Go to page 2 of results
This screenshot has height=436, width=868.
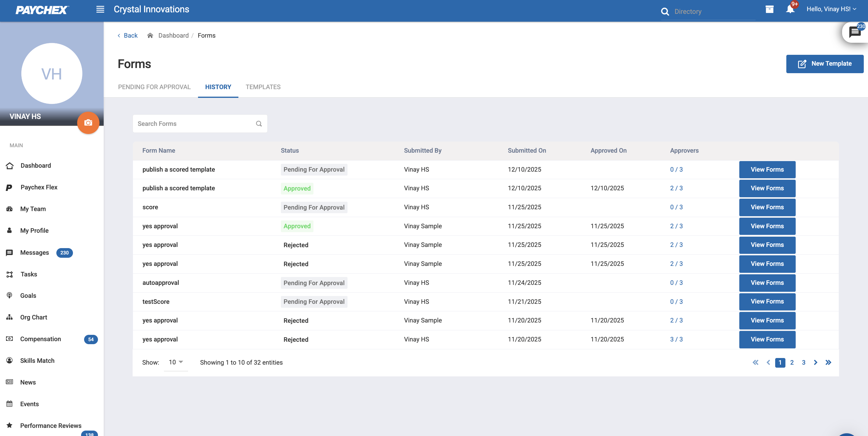click(792, 363)
